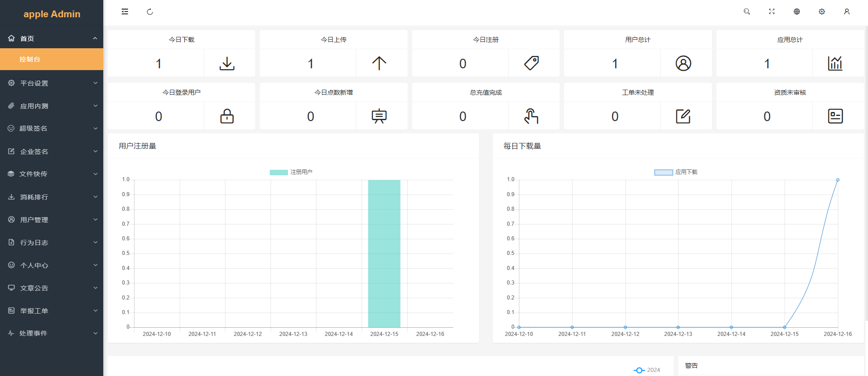Click the download icon in 今日下载 card

(227, 63)
